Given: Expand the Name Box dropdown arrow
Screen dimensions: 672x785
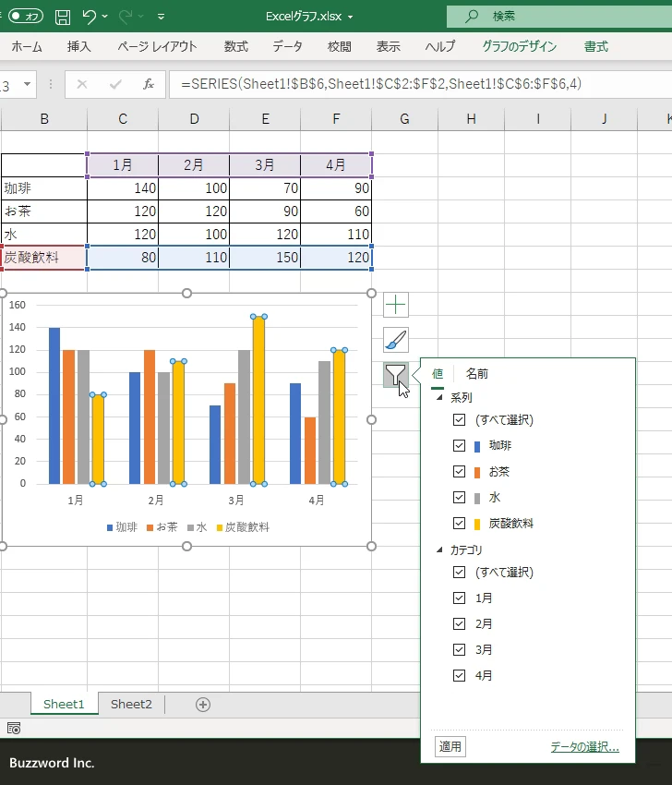Looking at the screenshot, I should pos(28,84).
